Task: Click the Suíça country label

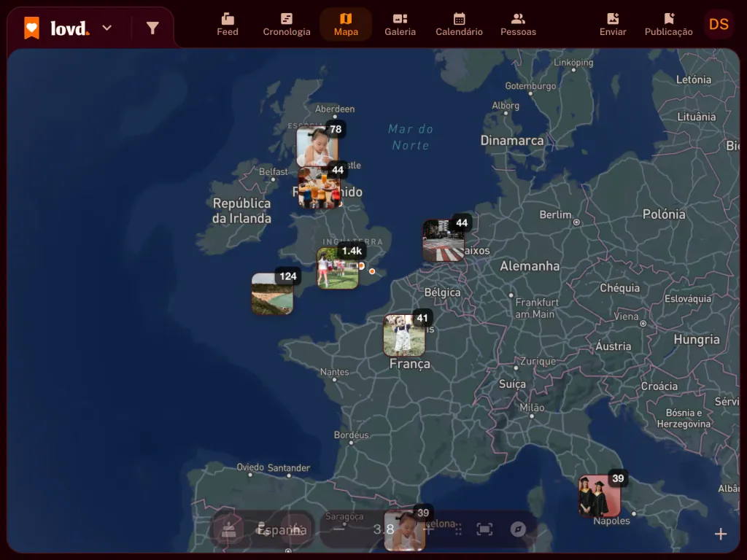Action: [512, 384]
